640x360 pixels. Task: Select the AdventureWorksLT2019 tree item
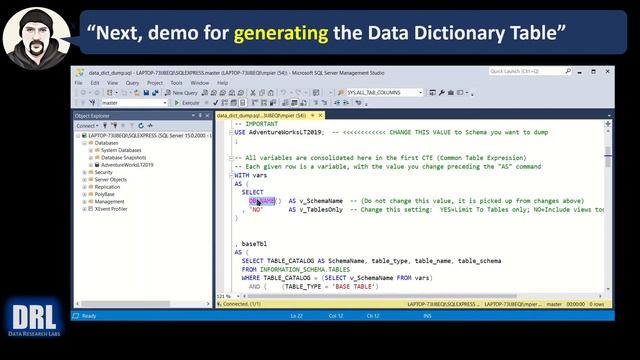pyautogui.click(x=127, y=165)
